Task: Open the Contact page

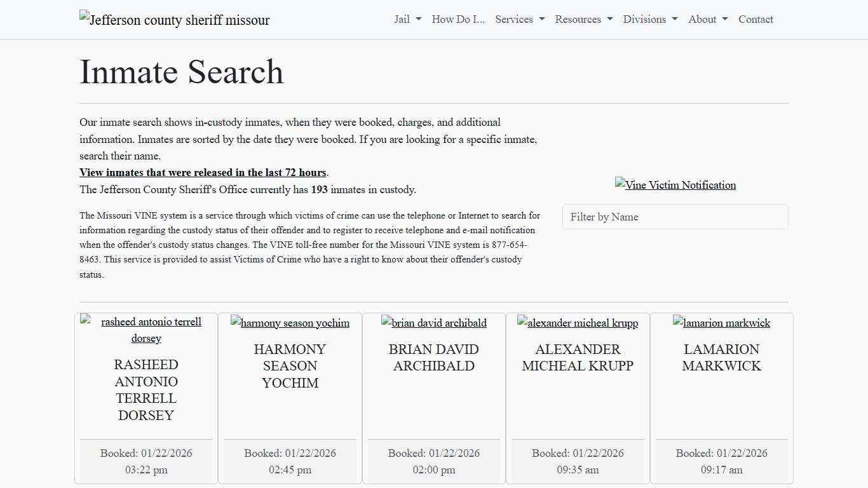Action: click(756, 19)
